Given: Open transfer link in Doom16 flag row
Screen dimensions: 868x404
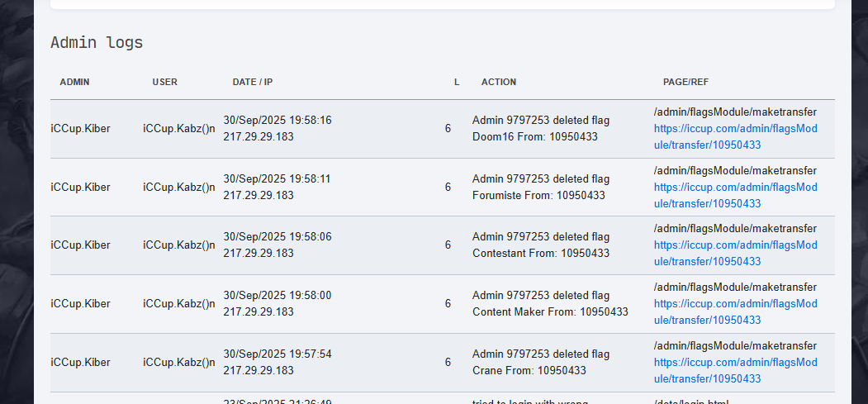Looking at the screenshot, I should [736, 136].
